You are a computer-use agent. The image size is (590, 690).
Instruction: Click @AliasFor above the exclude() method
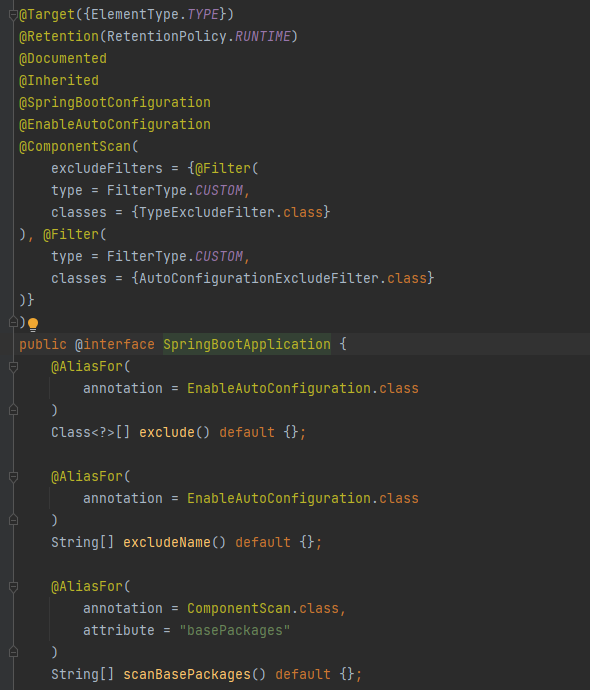click(x=87, y=367)
